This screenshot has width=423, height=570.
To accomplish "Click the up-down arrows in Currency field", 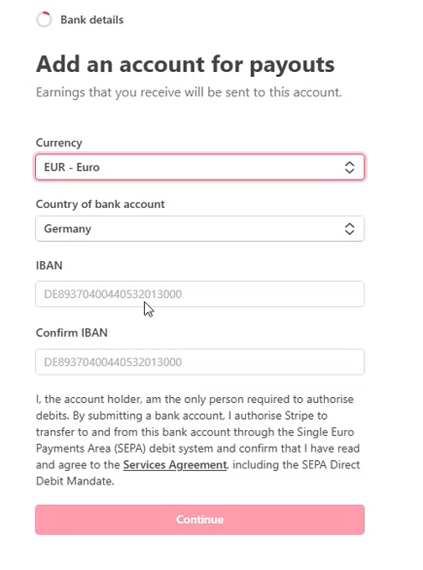I will 349,168.
